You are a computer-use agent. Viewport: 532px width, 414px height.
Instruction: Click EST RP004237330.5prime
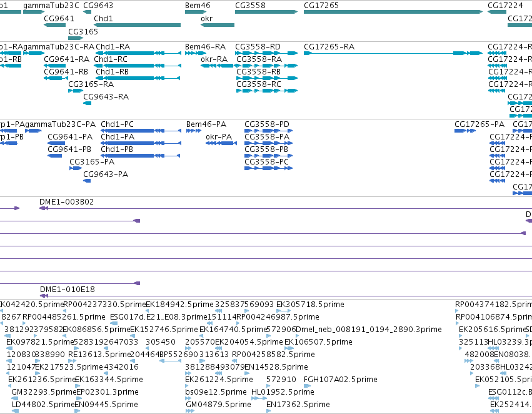104,305
